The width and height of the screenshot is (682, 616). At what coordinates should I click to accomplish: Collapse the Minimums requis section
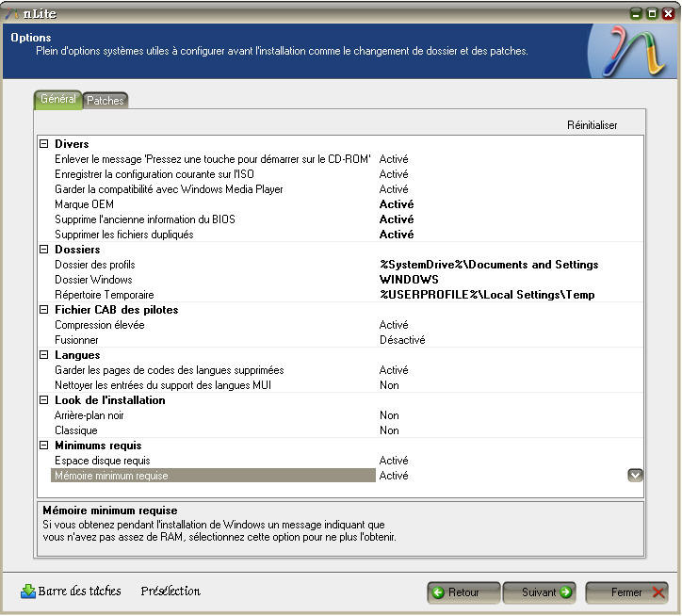[x=44, y=446]
